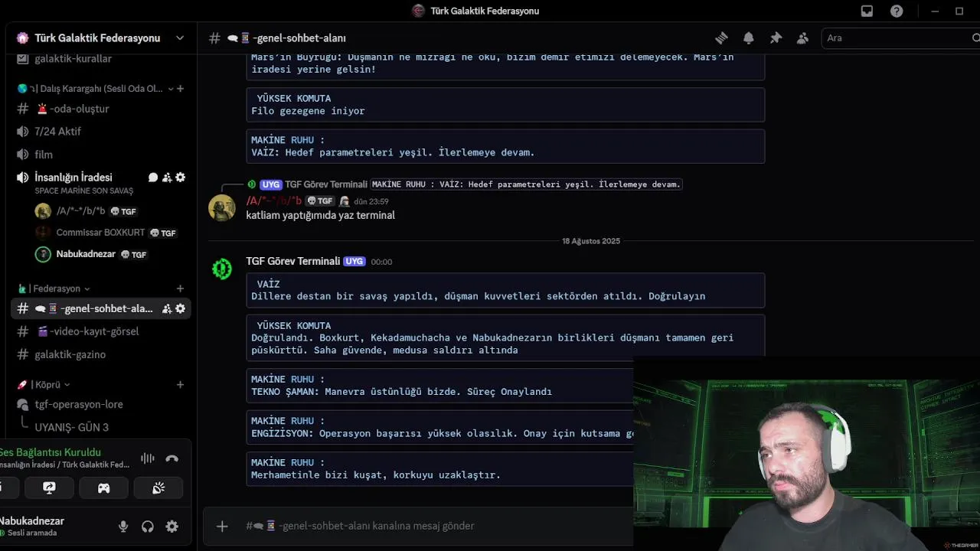Invite people to İnsanlığın İradesi channel
This screenshot has height=551, width=980.
click(167, 178)
